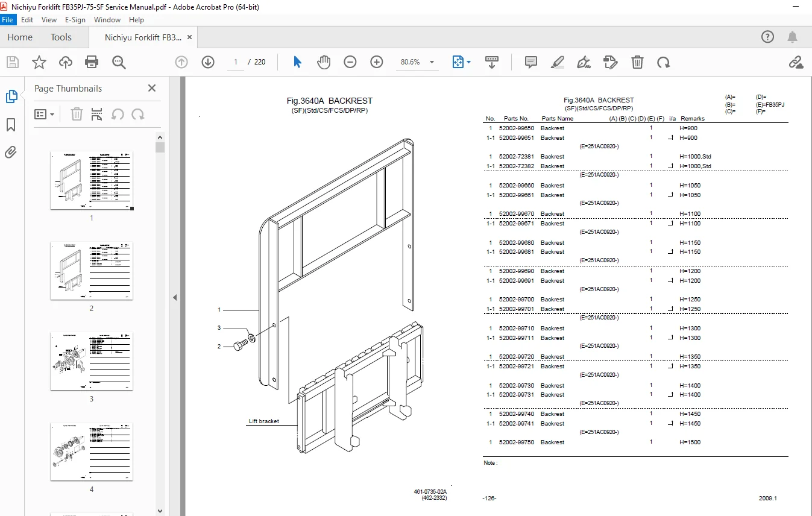This screenshot has height=516, width=812.
Task: Share a link to this file
Action: pyautogui.click(x=796, y=62)
